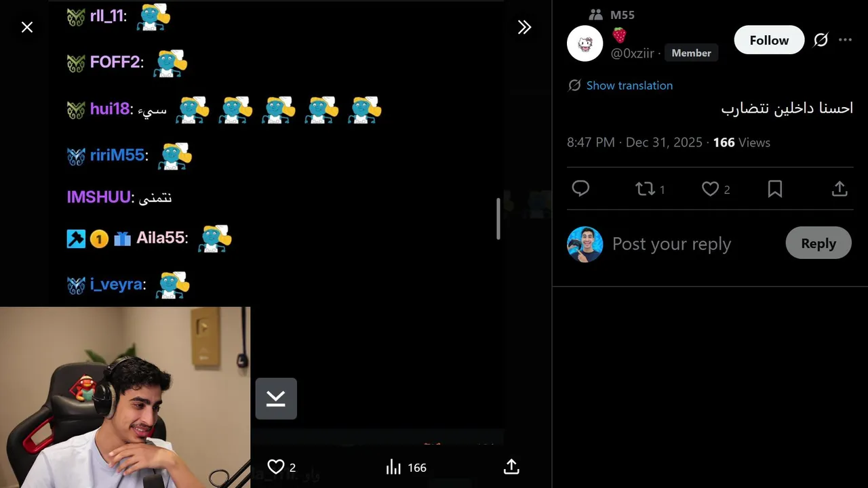
Task: View analytics via bar chart icon below media
Action: [x=393, y=467]
